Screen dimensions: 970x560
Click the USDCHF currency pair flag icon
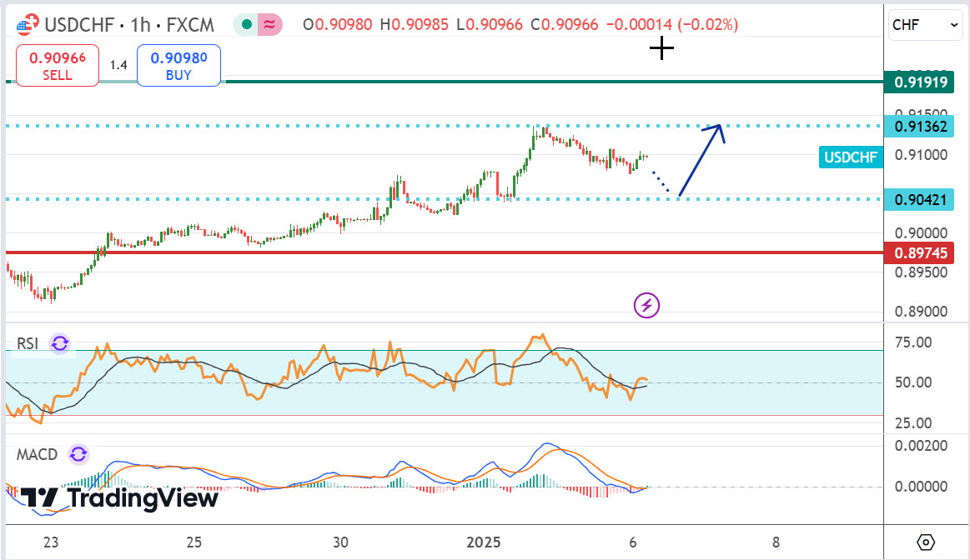tap(27, 25)
